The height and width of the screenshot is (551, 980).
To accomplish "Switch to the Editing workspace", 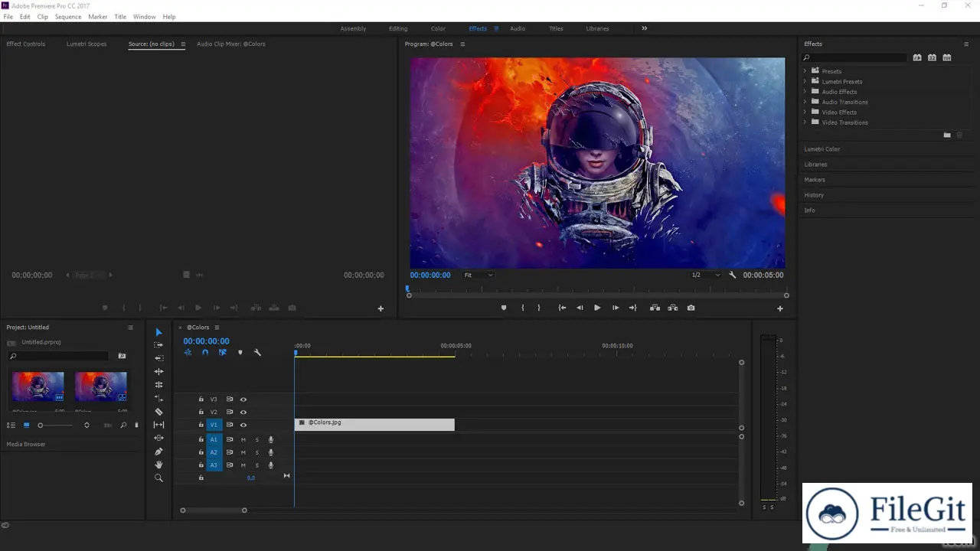I will pyautogui.click(x=398, y=28).
